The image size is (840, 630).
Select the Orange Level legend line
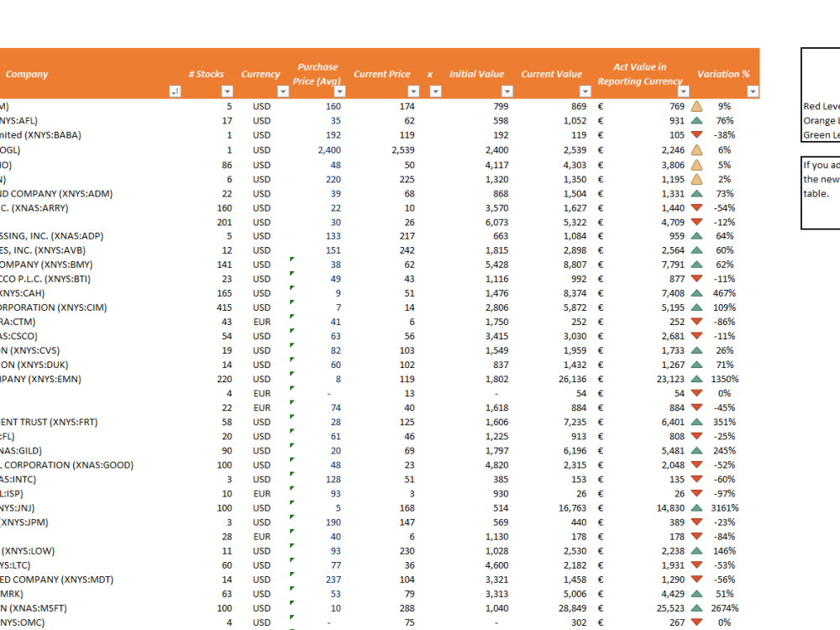point(822,120)
